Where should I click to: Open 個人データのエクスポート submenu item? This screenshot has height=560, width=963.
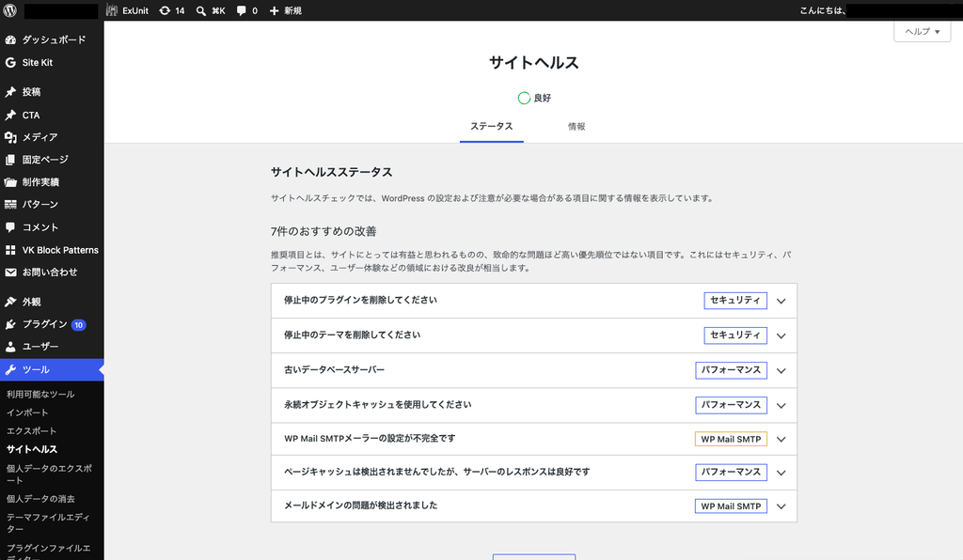[49, 474]
